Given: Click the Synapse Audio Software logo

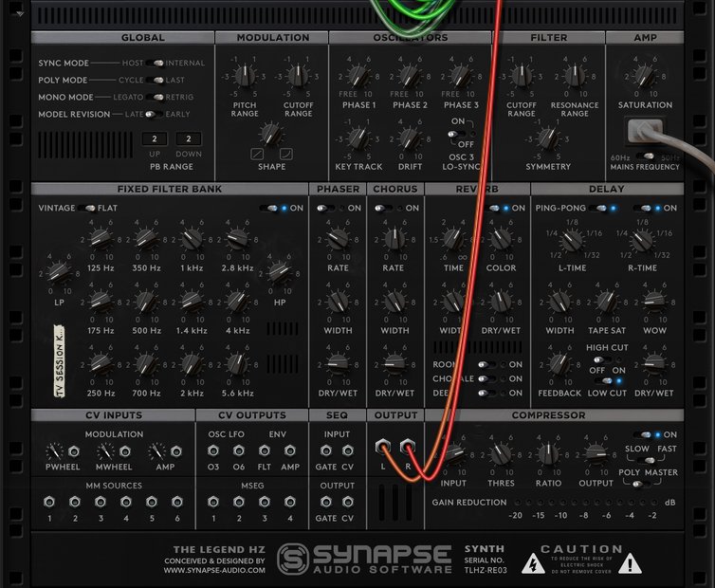Looking at the screenshot, I should (x=364, y=558).
